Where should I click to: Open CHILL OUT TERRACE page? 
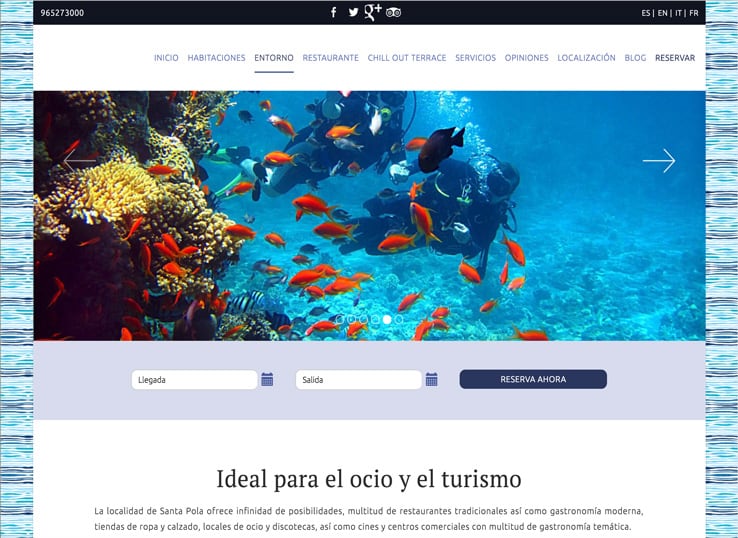coord(407,58)
